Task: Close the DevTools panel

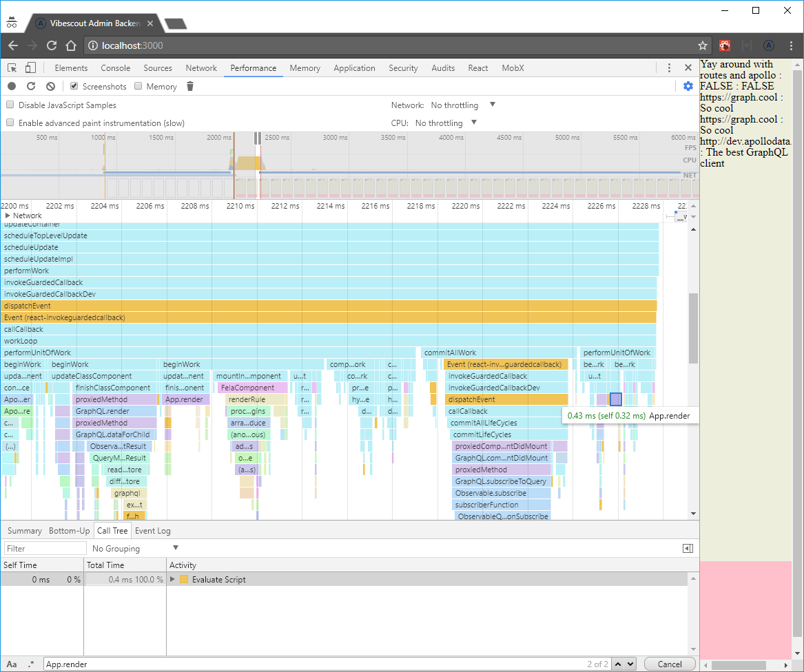Action: 688,67
